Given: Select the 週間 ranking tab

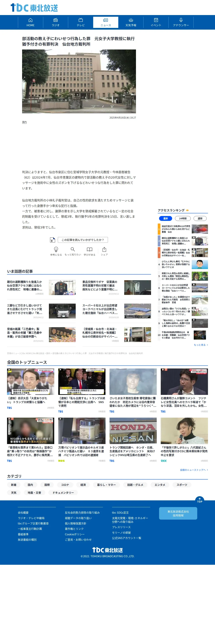Looking at the screenshot, I should 200,219.
